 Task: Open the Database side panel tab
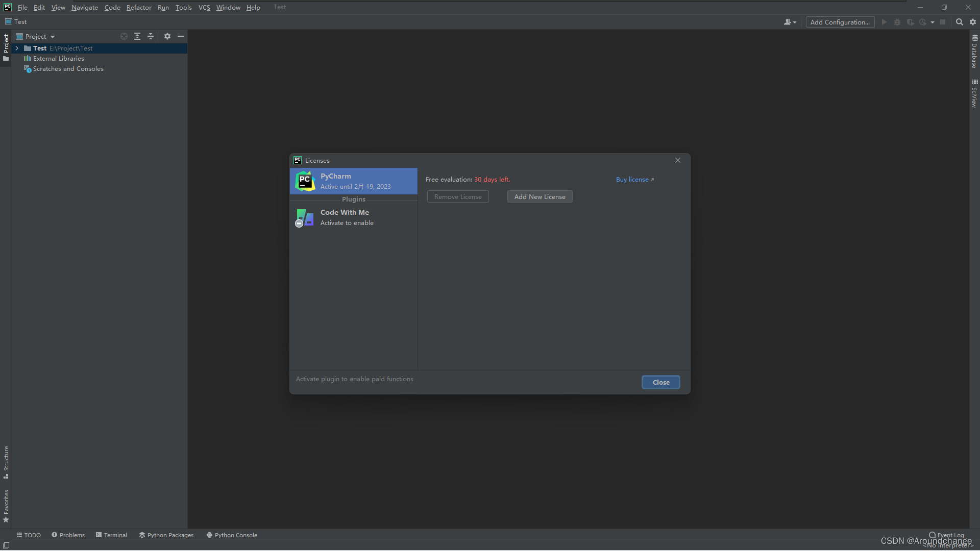point(974,52)
